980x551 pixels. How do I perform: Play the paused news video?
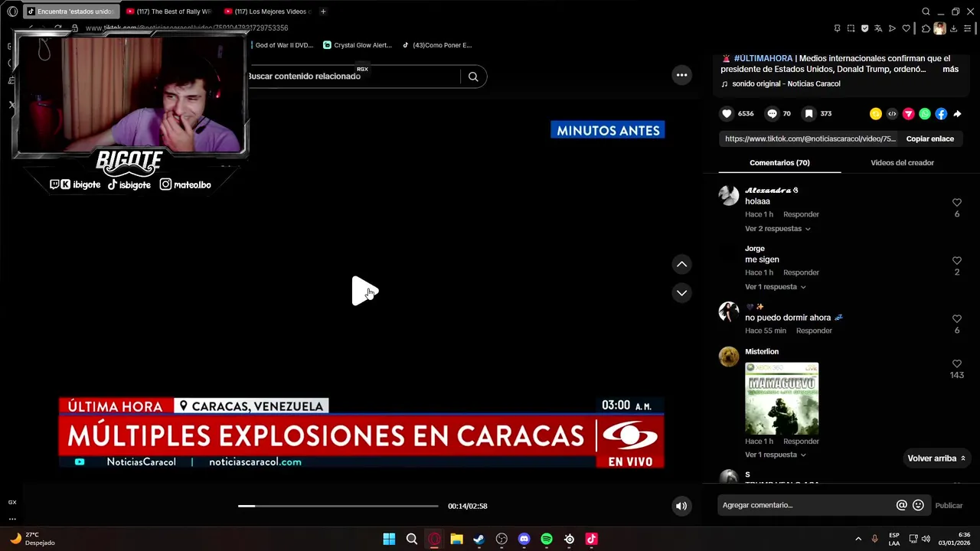coord(364,292)
